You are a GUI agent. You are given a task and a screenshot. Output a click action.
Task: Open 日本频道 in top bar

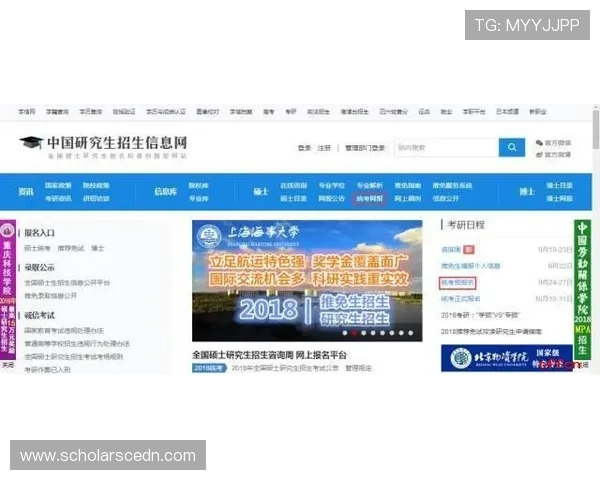click(507, 111)
